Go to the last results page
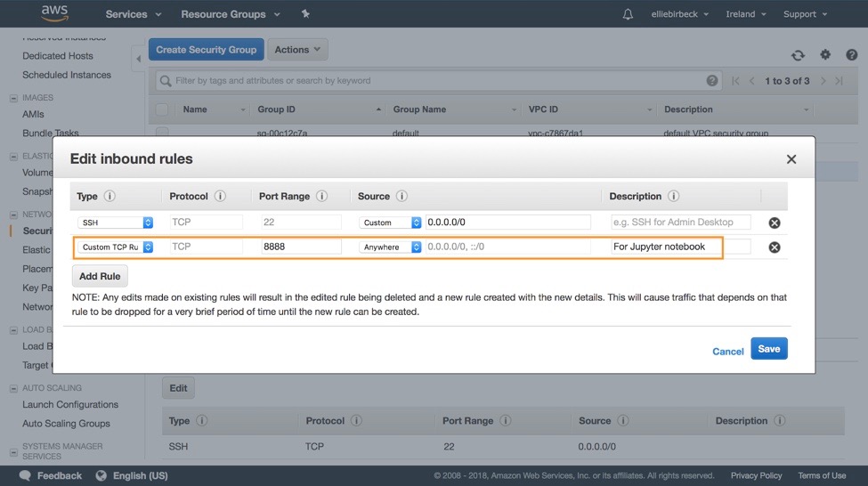 pos(840,81)
